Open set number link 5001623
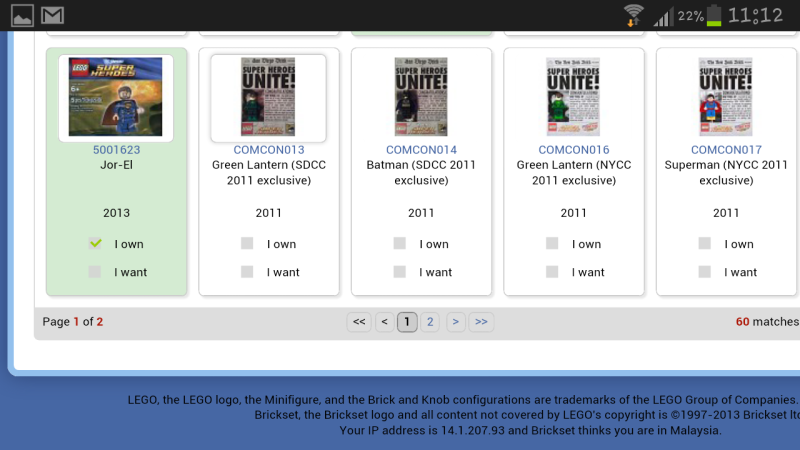Viewport: 800px width, 450px height. [x=115, y=150]
